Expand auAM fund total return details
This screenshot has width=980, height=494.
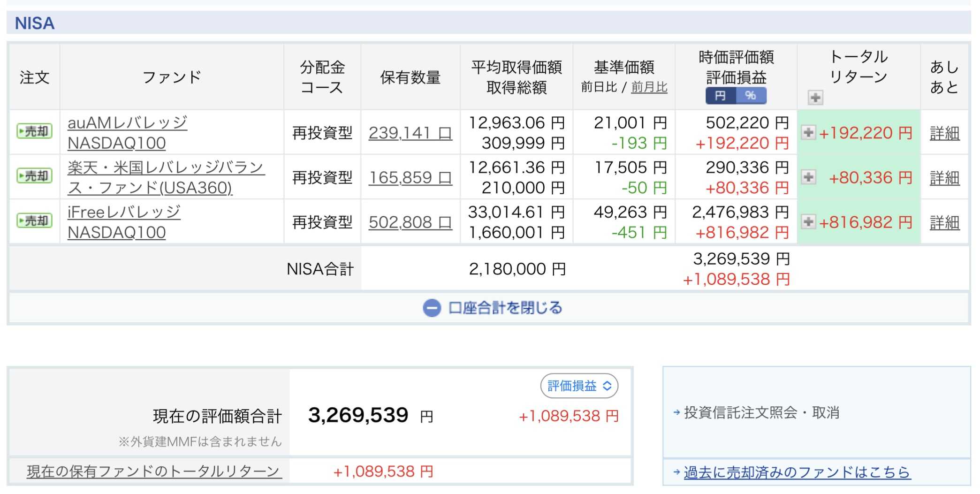coord(808,133)
